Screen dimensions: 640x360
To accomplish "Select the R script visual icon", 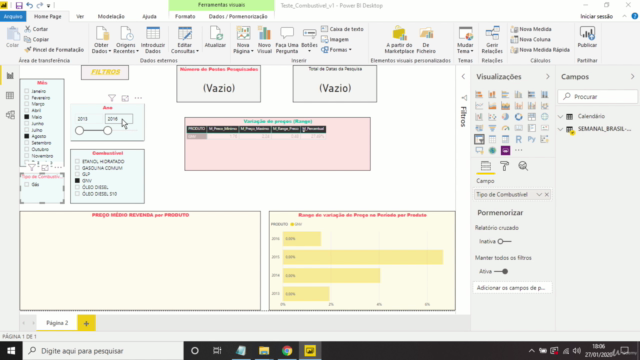I will tap(518, 139).
